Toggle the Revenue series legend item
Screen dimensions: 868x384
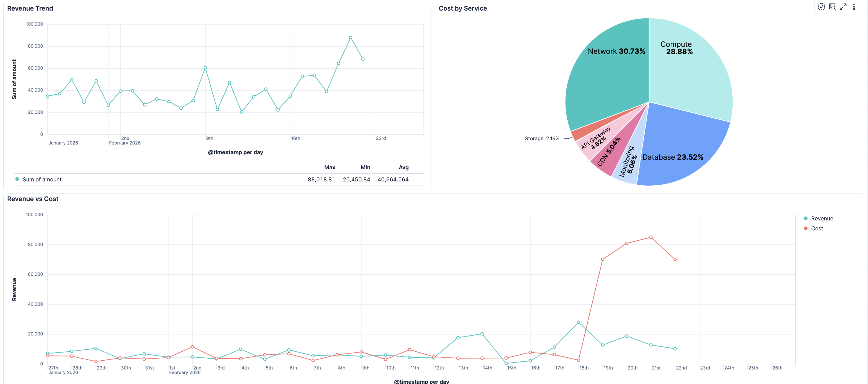pos(822,219)
